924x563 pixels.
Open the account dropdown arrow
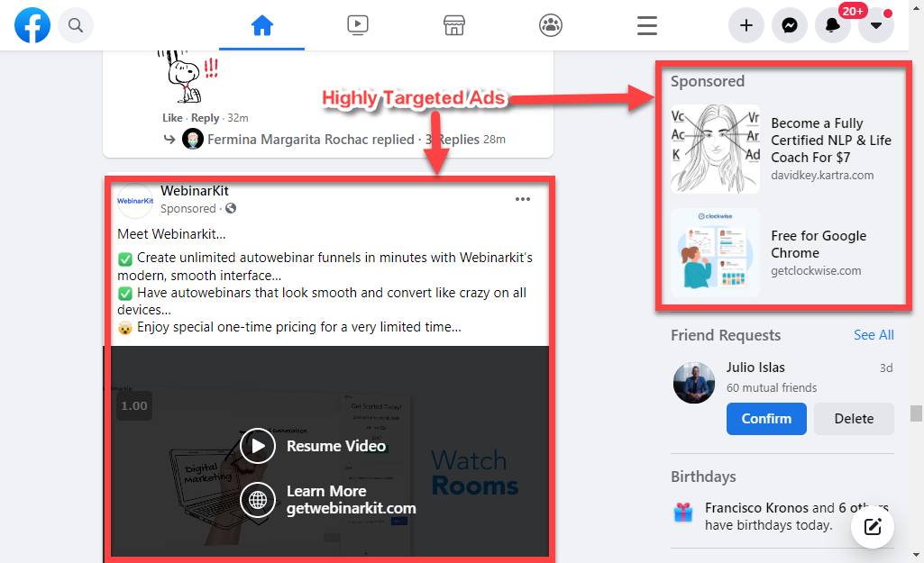(x=876, y=25)
